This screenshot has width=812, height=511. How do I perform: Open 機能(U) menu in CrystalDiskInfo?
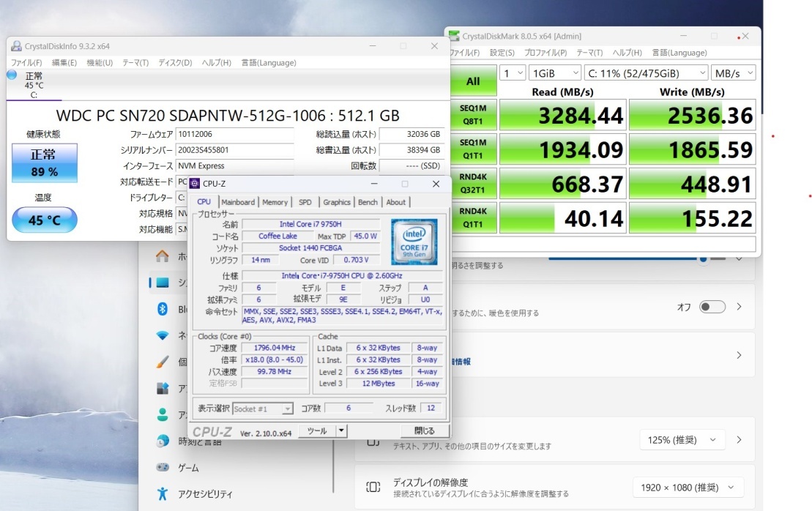[x=100, y=63]
